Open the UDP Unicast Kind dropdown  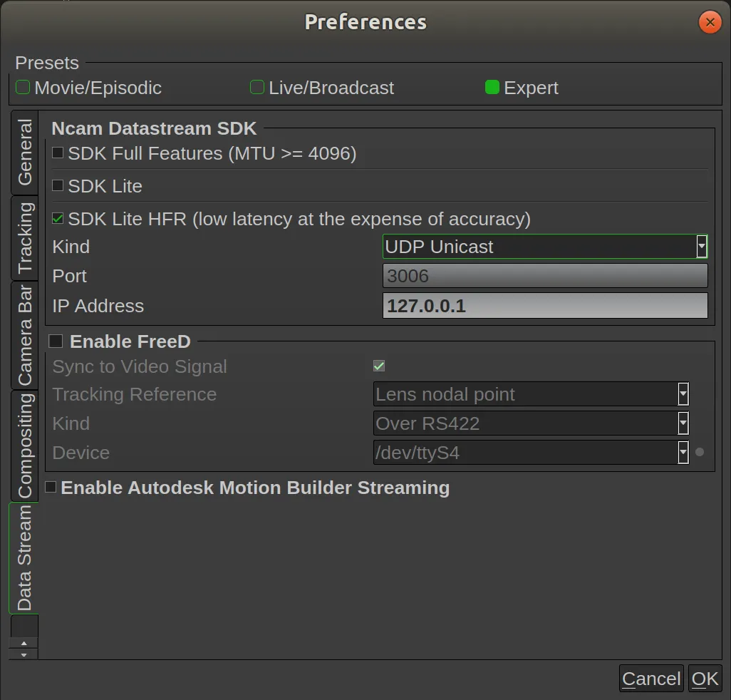click(x=545, y=246)
